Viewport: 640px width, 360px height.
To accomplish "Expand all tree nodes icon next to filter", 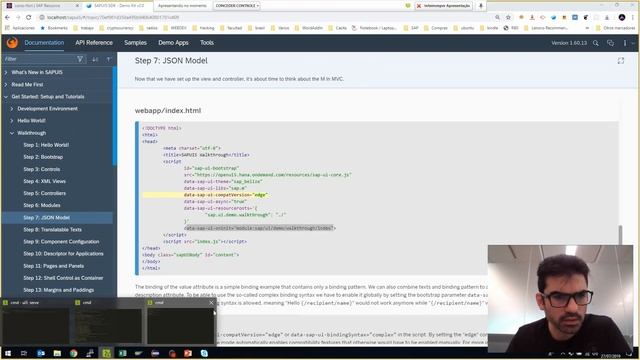I will coord(95,59).
